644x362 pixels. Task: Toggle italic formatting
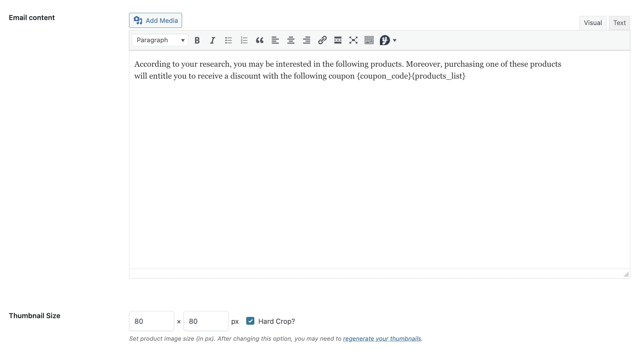213,40
